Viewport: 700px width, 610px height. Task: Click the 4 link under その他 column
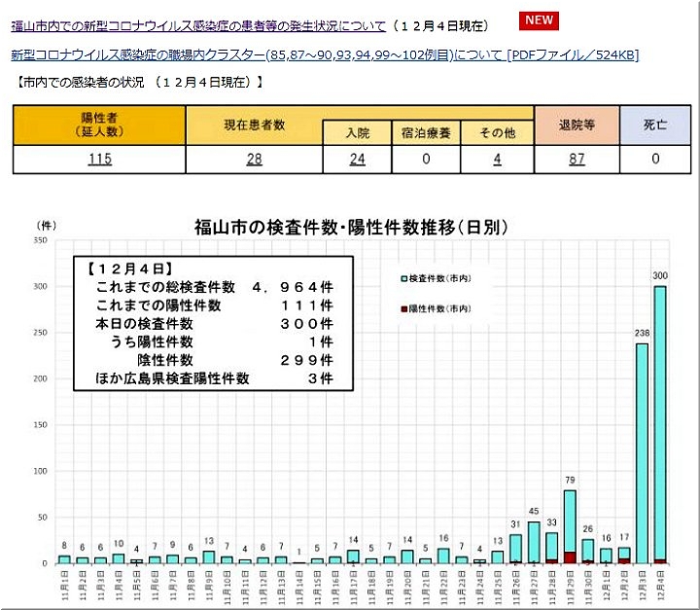(x=497, y=160)
